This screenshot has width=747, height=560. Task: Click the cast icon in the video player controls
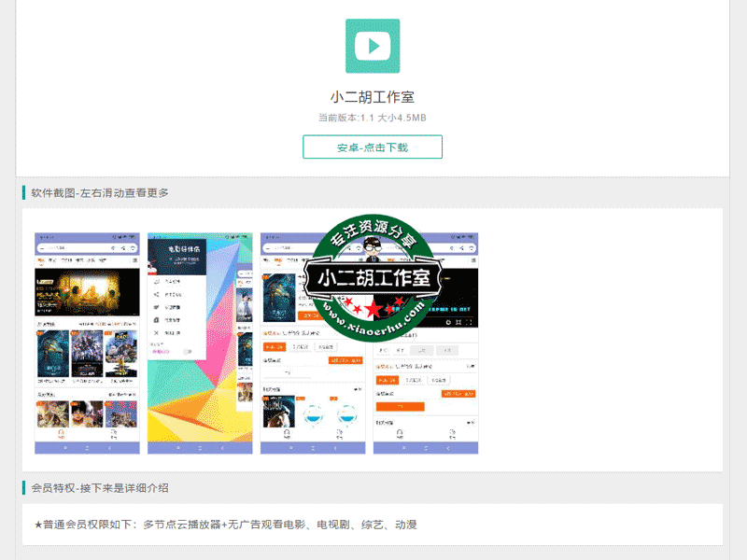(x=458, y=320)
